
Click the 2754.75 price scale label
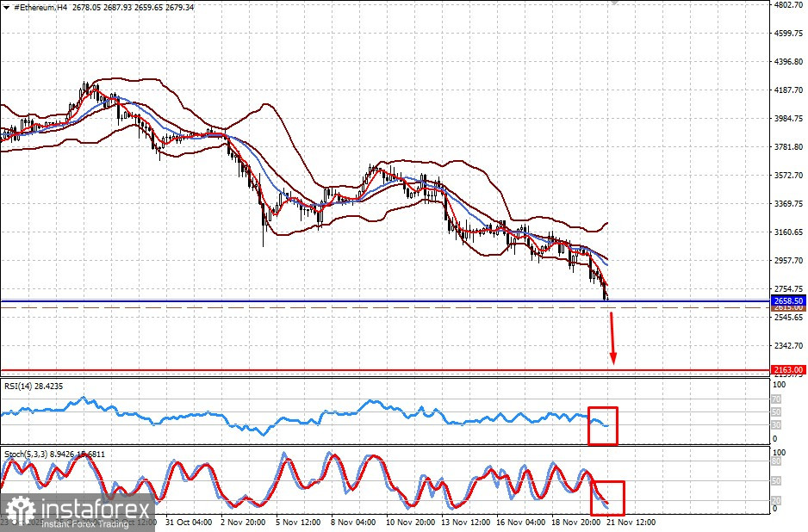pyautogui.click(x=788, y=289)
